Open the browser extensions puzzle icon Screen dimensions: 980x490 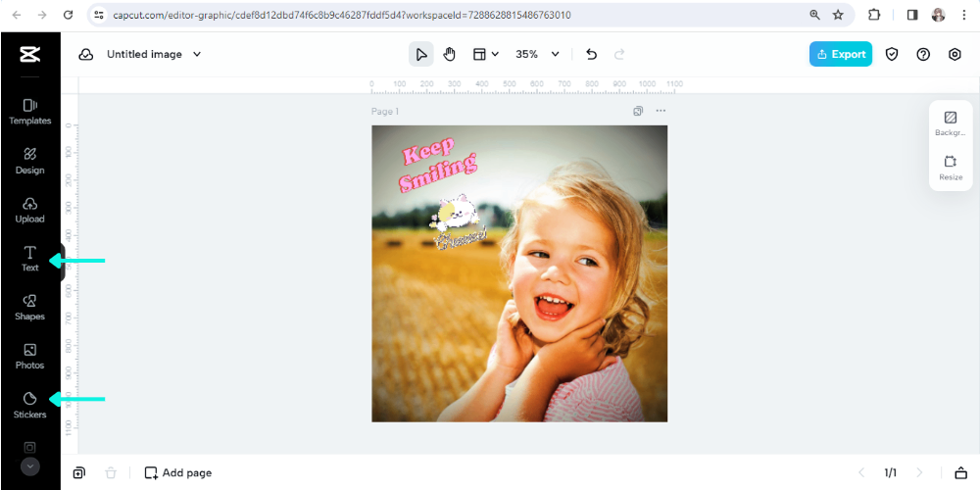(874, 15)
